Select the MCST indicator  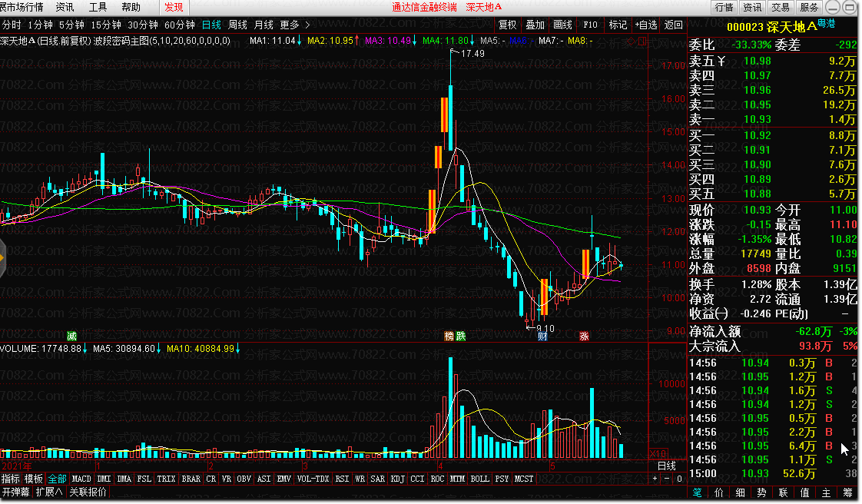pyautogui.click(x=524, y=479)
